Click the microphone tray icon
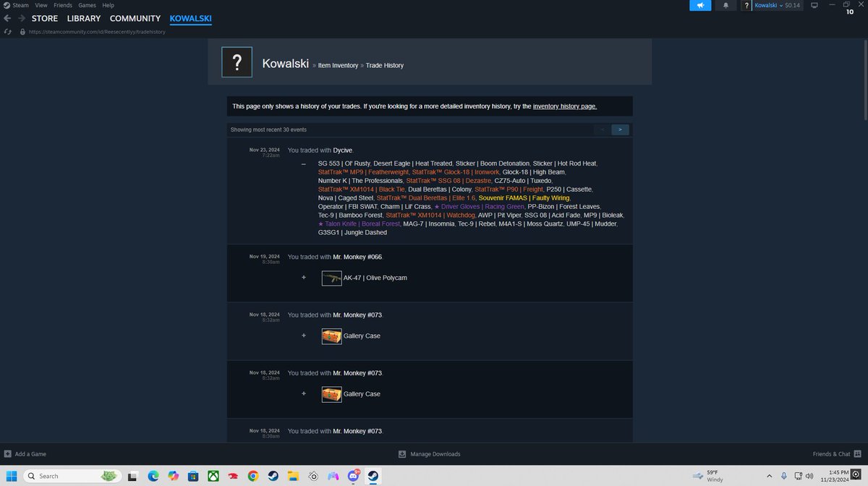 point(784,476)
